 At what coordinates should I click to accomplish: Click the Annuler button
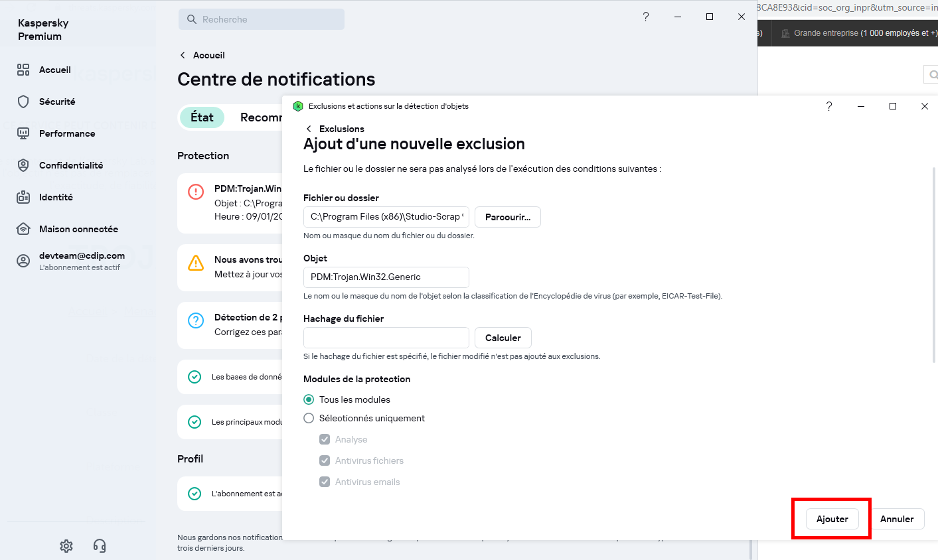coord(897,519)
